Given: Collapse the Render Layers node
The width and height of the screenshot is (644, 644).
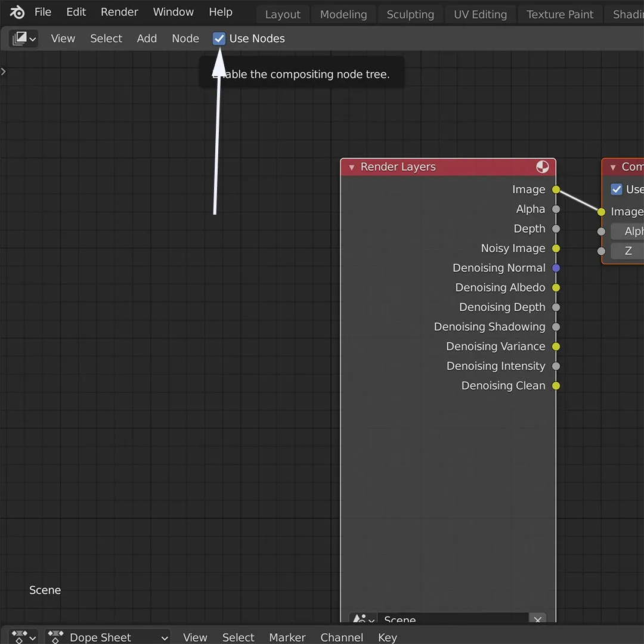Looking at the screenshot, I should click(351, 168).
